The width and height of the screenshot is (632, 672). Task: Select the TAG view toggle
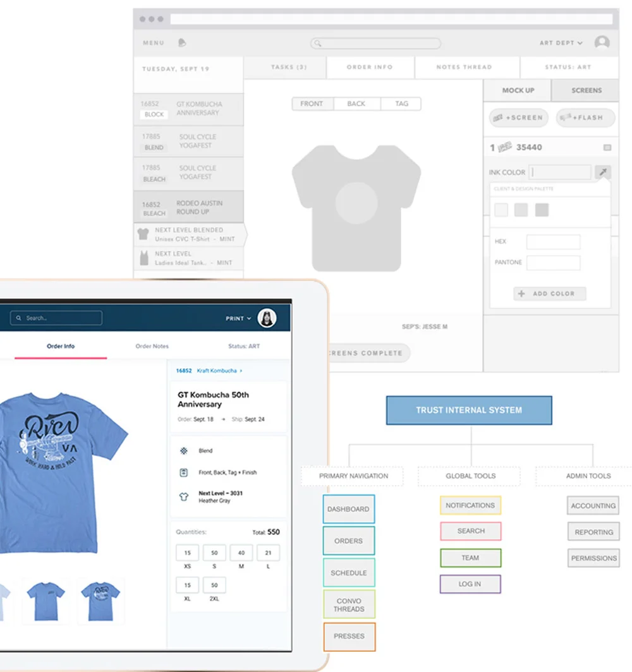[x=401, y=104]
